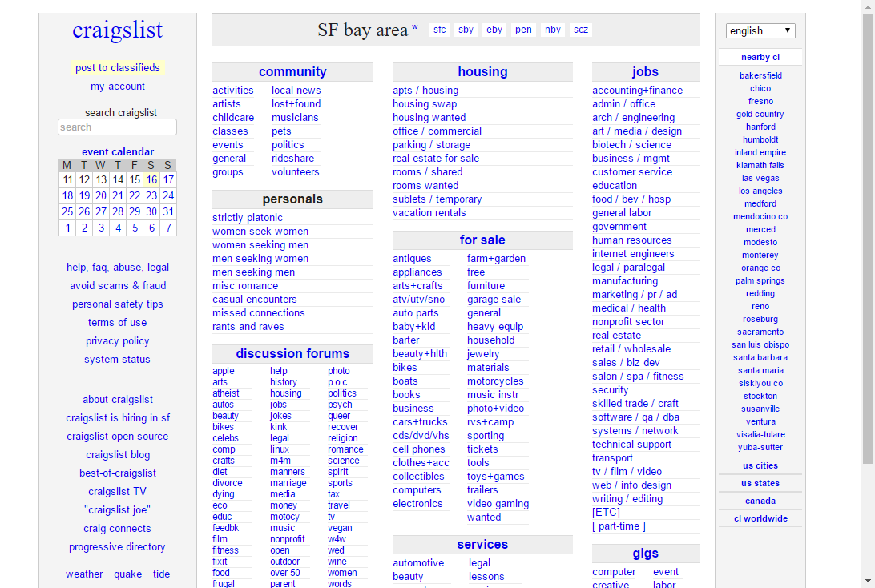Viewport: 875px width, 588px height.
Task: Open garage sale category
Action: click(494, 300)
